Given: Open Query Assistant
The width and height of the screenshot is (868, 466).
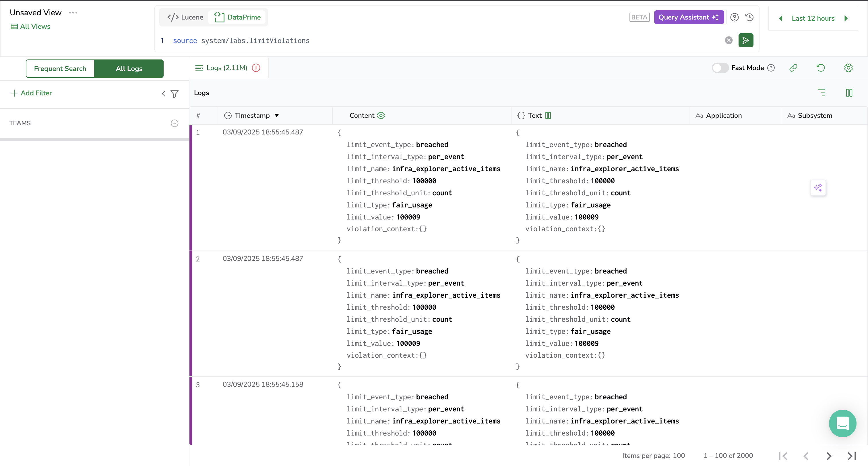Looking at the screenshot, I should coord(689,17).
